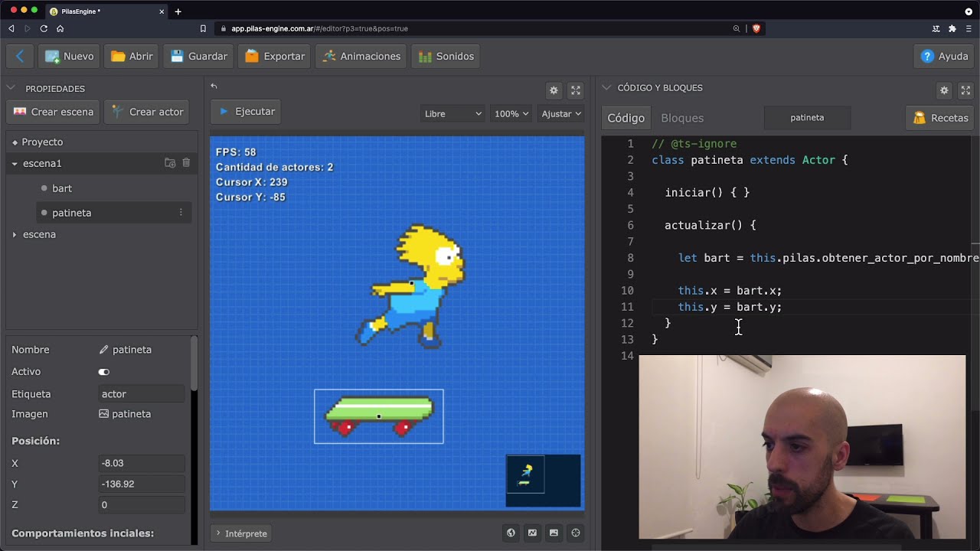This screenshot has width=980, height=551.
Task: Open Recetas recipes button
Action: click(940, 118)
